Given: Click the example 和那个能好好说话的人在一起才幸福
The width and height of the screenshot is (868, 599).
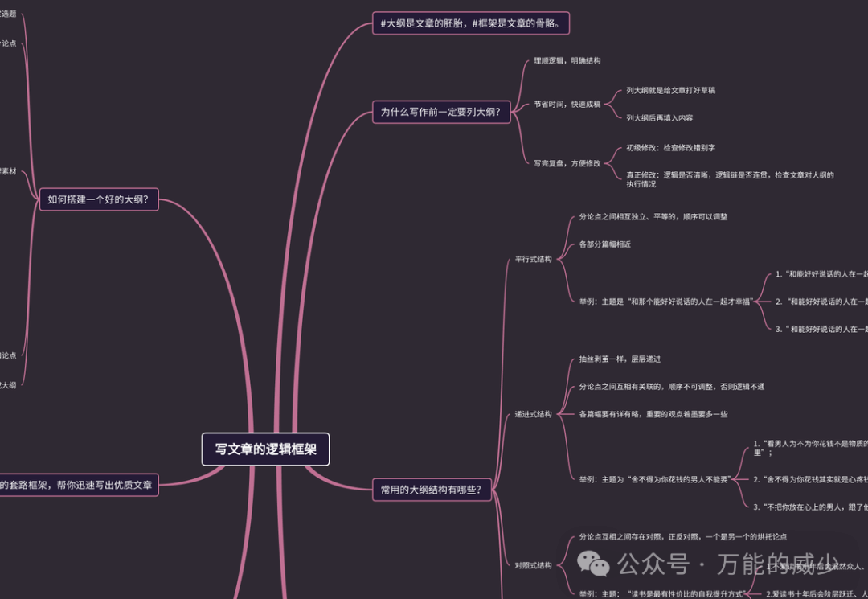Looking at the screenshot, I should [666, 302].
